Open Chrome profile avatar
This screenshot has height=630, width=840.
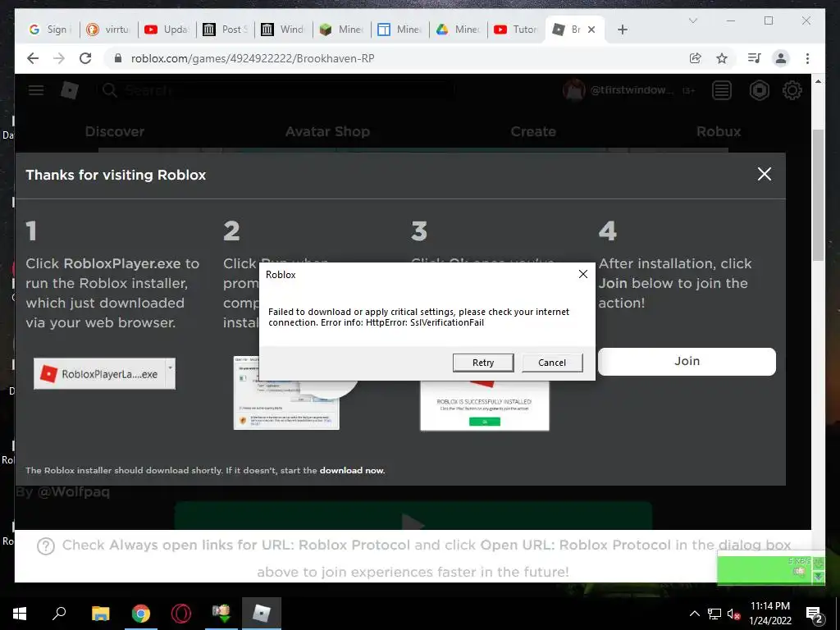coord(781,58)
